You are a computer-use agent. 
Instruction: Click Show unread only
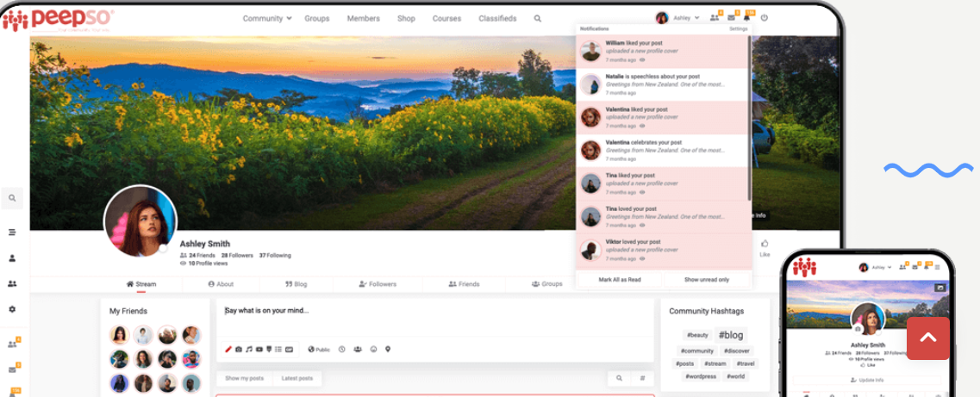coord(706,280)
